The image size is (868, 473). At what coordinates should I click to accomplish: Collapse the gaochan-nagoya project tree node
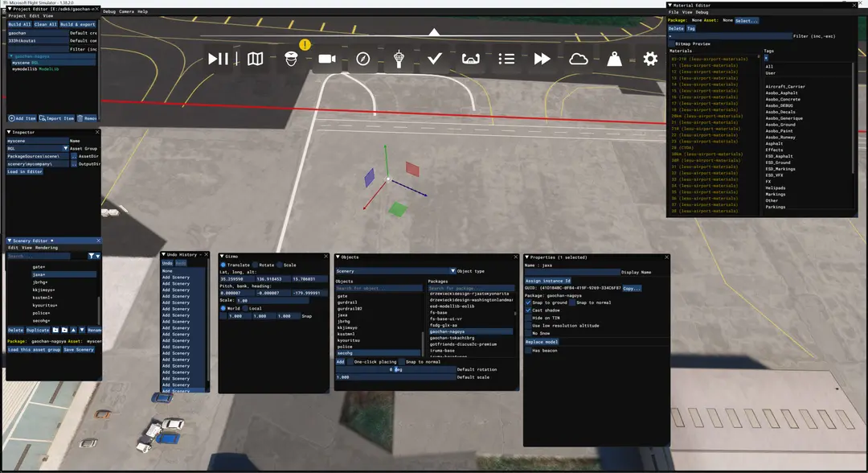point(11,56)
